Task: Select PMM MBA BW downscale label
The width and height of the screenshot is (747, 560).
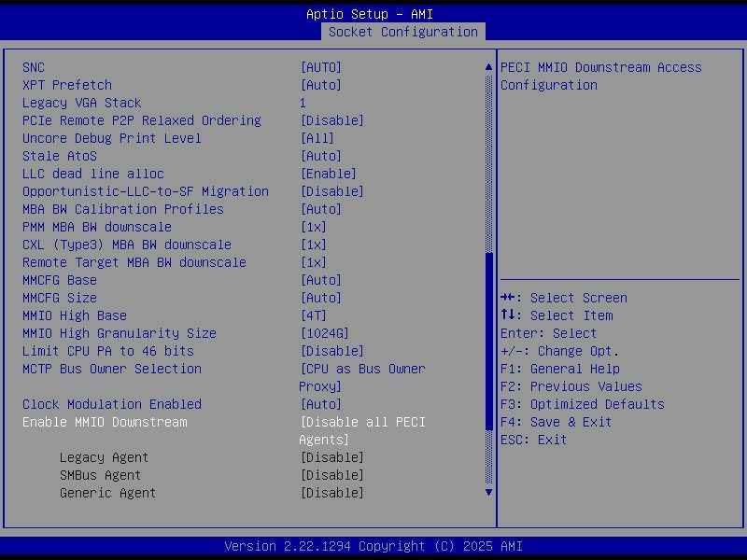Action: 97,227
